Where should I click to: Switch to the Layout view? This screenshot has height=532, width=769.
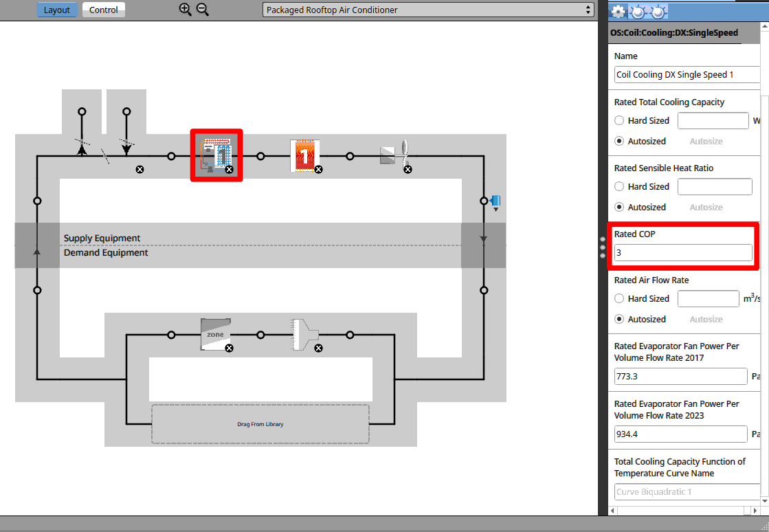tap(57, 10)
